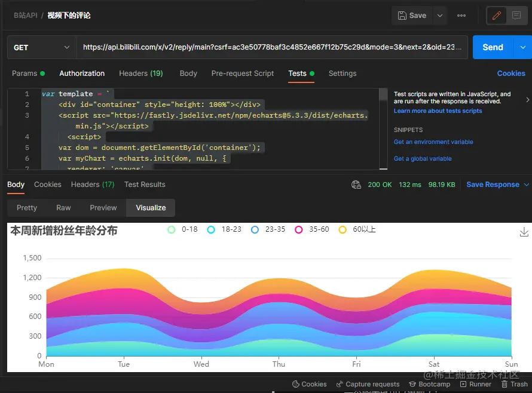Collapse the snippets panel chevron
Screen dimensions: 532x393
[x=528, y=100]
